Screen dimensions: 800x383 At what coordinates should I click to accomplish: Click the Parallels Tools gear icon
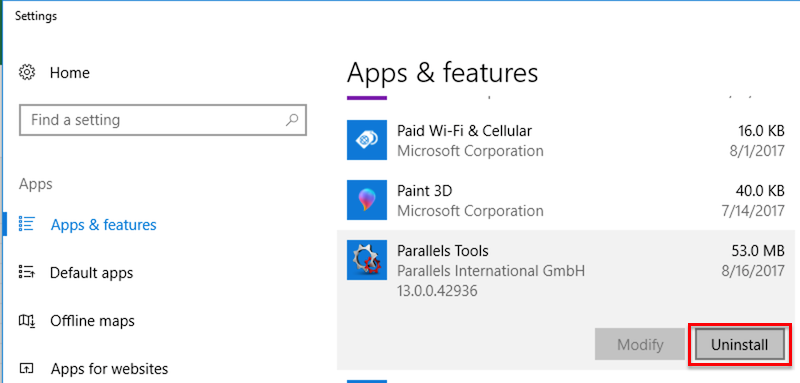click(x=367, y=260)
